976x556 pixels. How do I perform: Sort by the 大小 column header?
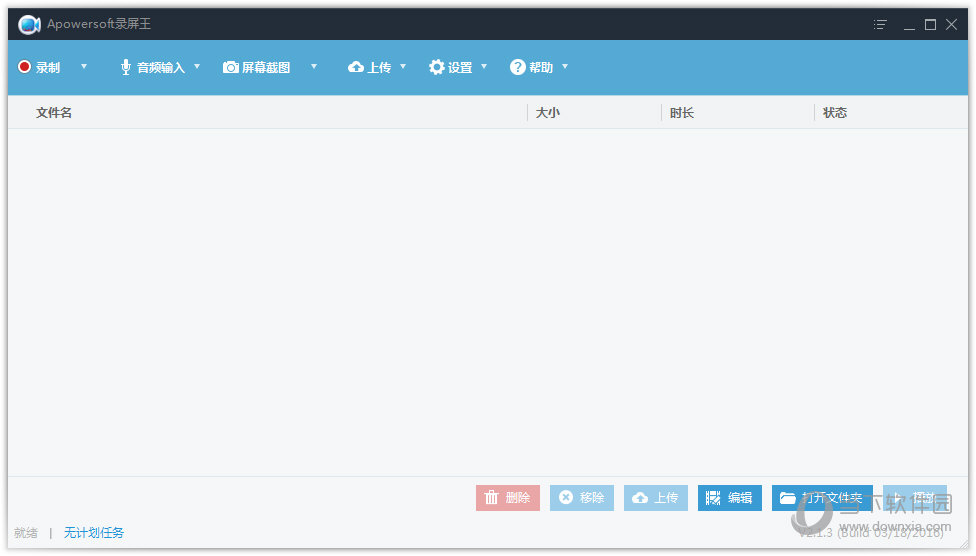click(548, 113)
